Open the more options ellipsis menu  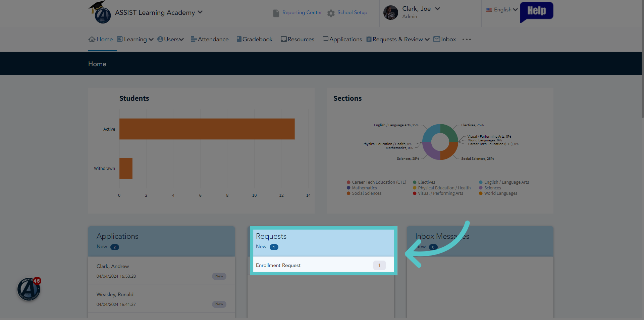coord(467,40)
